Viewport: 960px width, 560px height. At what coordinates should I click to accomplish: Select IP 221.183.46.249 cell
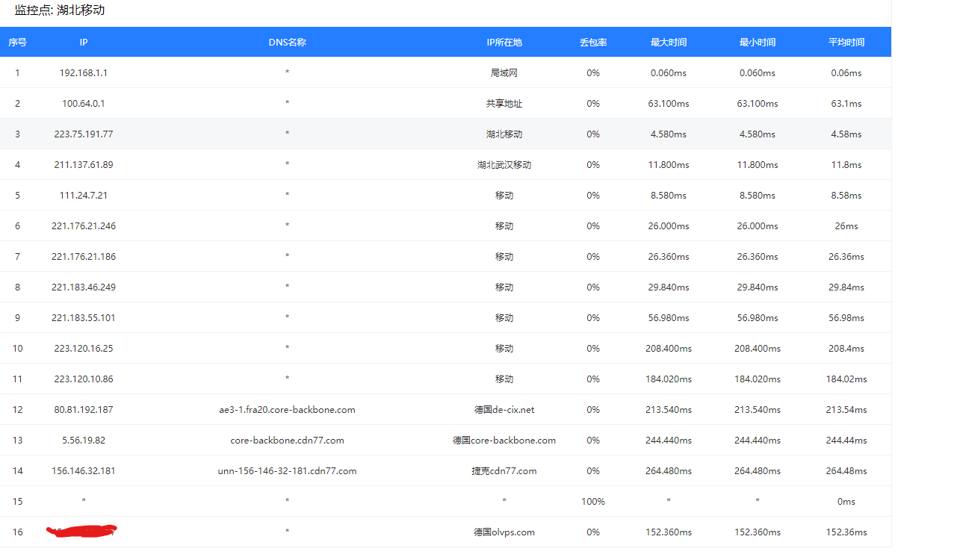coord(84,287)
